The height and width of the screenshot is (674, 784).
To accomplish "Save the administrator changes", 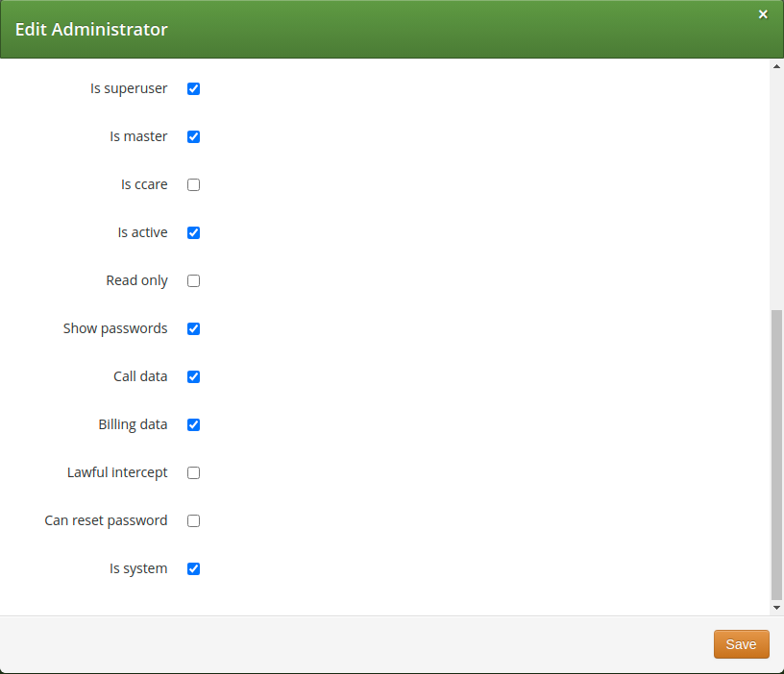I will (x=741, y=644).
